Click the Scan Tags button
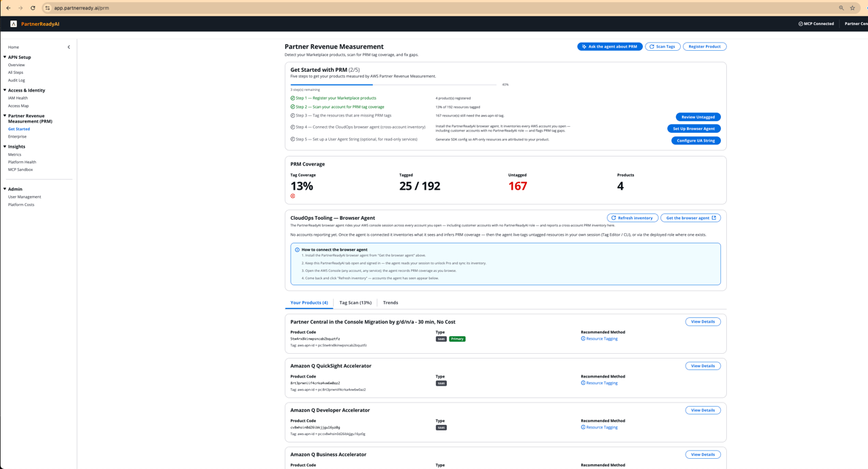868x469 pixels. pyautogui.click(x=663, y=47)
